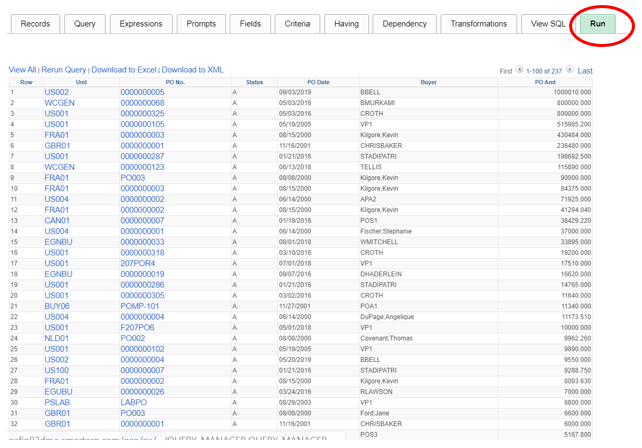Click the Rerun Query link
This screenshot has height=448, width=642.
64,70
